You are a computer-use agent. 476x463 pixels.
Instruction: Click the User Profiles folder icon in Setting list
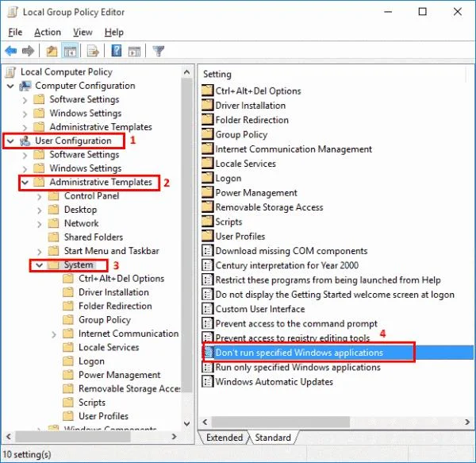207,236
